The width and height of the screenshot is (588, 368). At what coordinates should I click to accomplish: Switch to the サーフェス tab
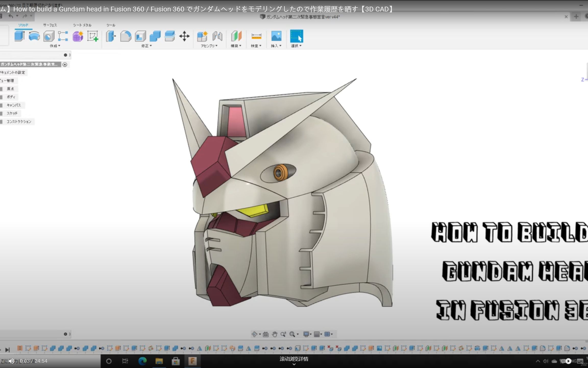[50, 25]
